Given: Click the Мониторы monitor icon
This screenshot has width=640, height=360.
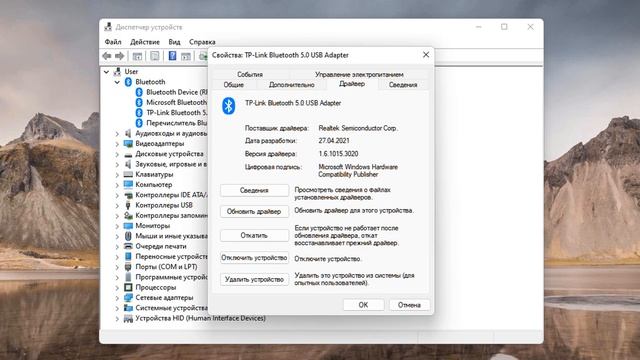Looking at the screenshot, I should pyautogui.click(x=128, y=226).
